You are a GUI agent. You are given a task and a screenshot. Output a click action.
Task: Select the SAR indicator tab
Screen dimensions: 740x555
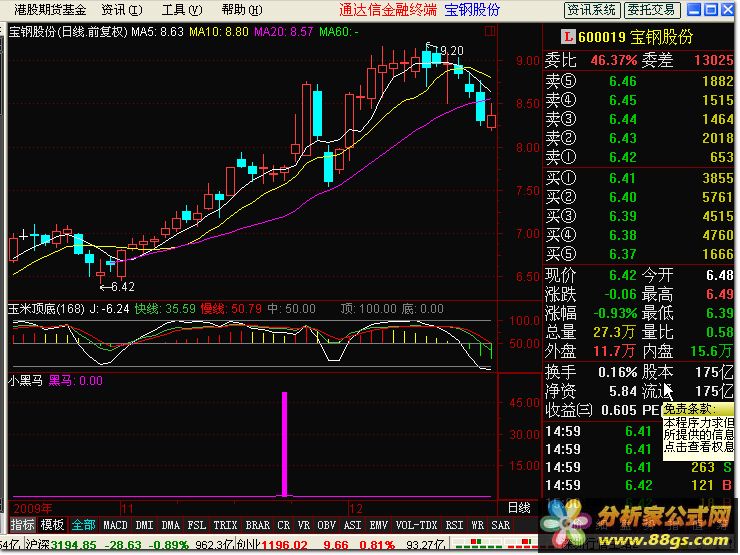(500, 525)
